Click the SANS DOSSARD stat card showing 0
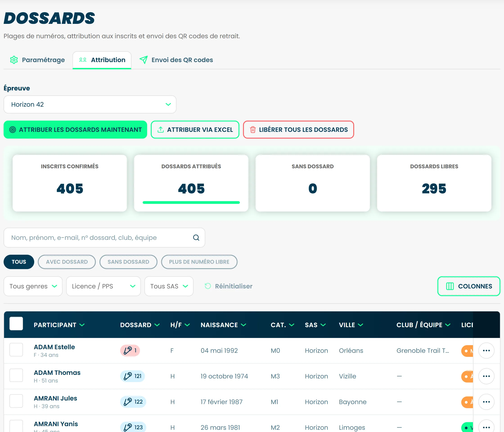This screenshot has height=432, width=504. [313, 183]
